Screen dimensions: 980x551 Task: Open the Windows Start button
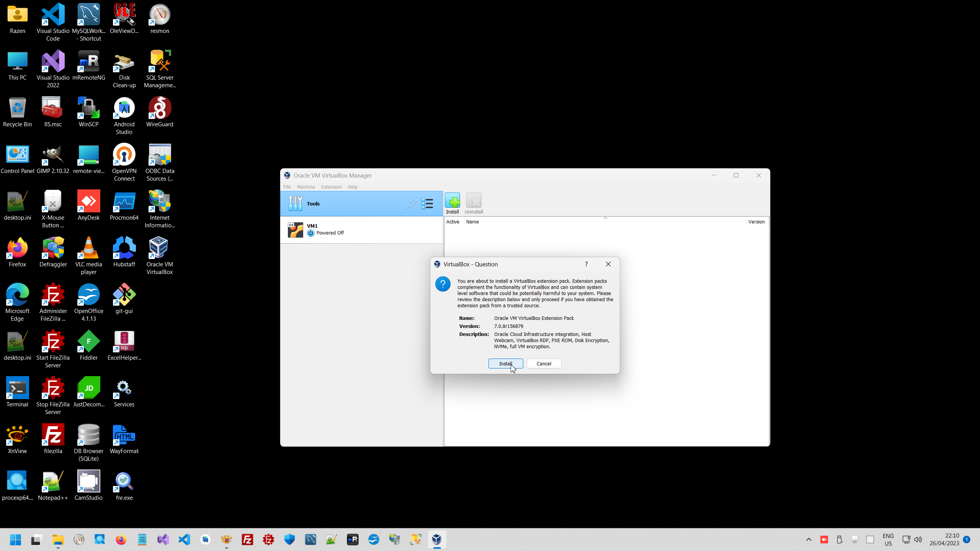point(15,540)
